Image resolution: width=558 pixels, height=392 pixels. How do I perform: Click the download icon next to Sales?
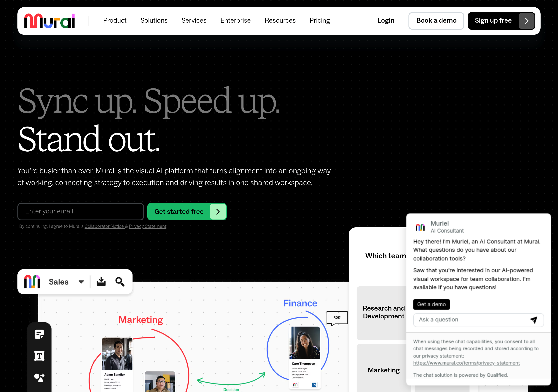click(x=101, y=282)
